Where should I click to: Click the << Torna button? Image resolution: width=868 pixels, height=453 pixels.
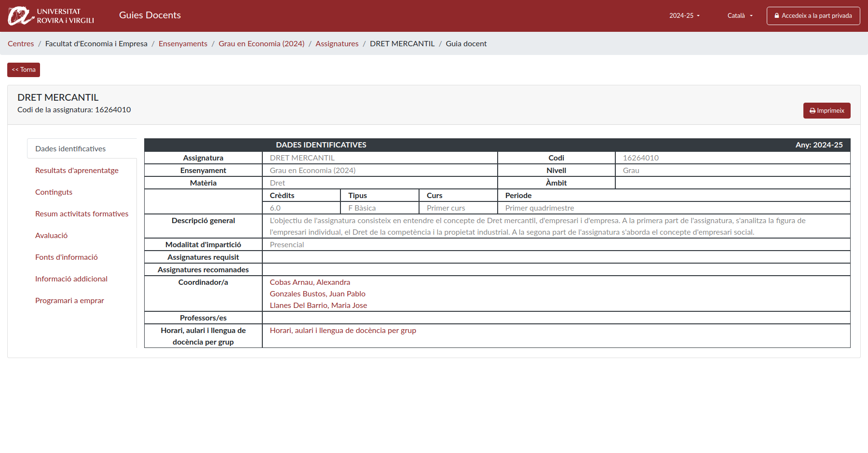(23, 69)
